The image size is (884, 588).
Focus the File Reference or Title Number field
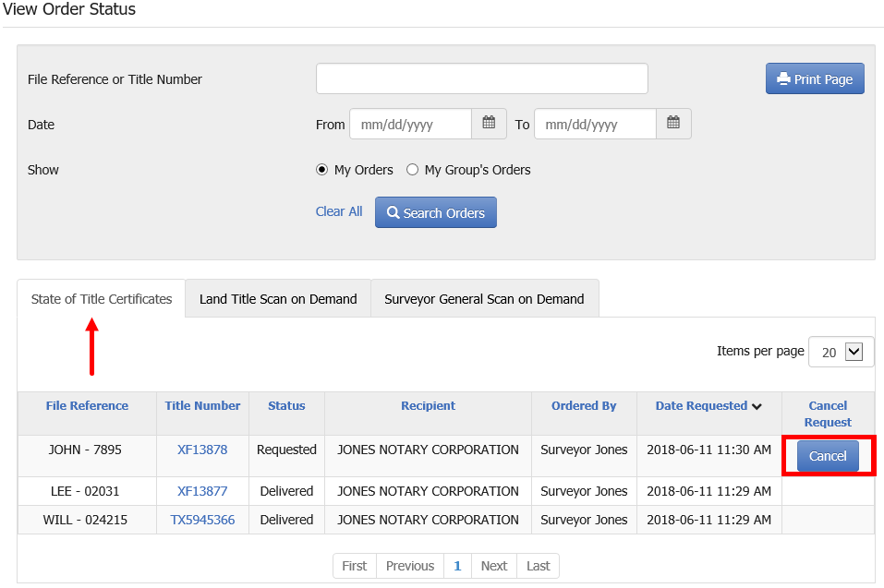click(482, 78)
